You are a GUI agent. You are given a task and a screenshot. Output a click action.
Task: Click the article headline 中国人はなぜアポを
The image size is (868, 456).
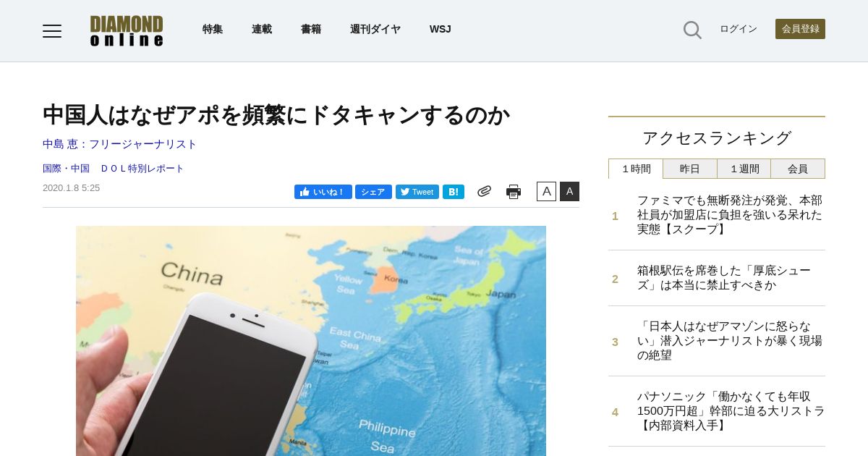click(x=276, y=115)
